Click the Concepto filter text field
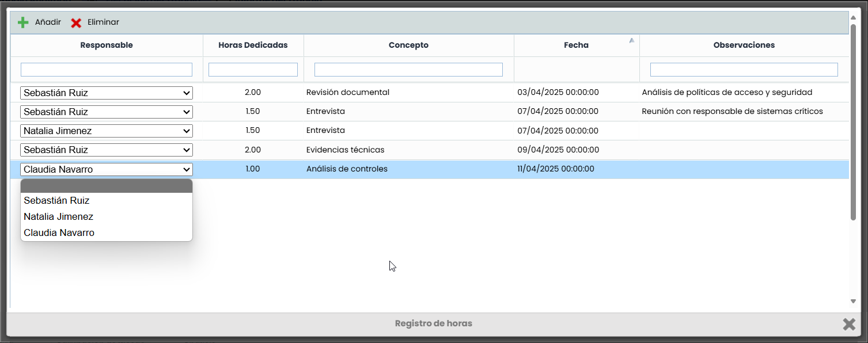Viewport: 868px width, 343px height. 408,70
